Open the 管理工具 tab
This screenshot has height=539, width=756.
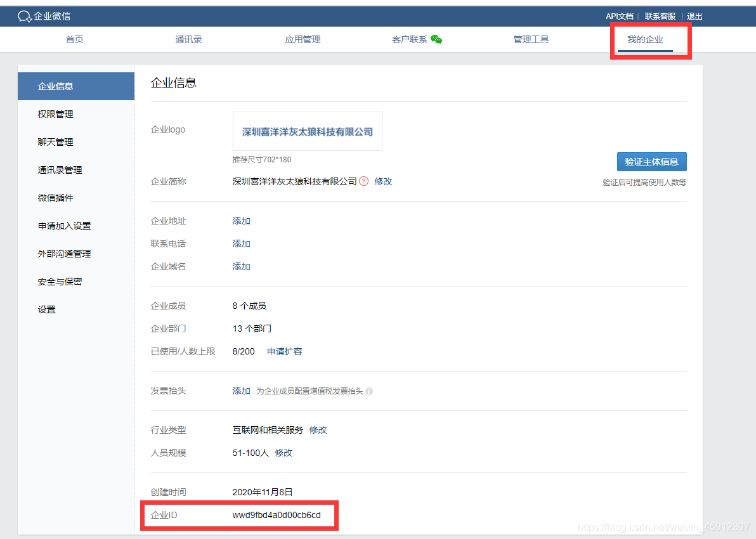click(x=531, y=39)
